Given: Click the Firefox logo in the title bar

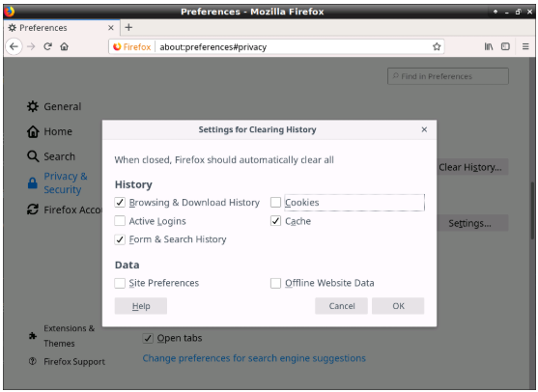Looking at the screenshot, I should tap(10, 12).
